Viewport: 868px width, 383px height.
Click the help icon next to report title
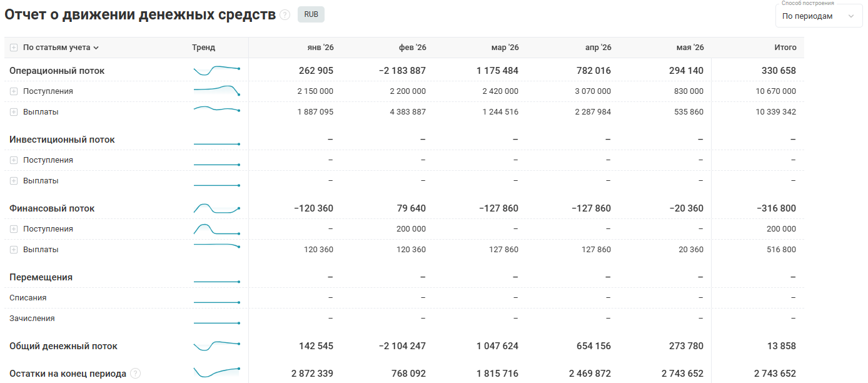[285, 15]
